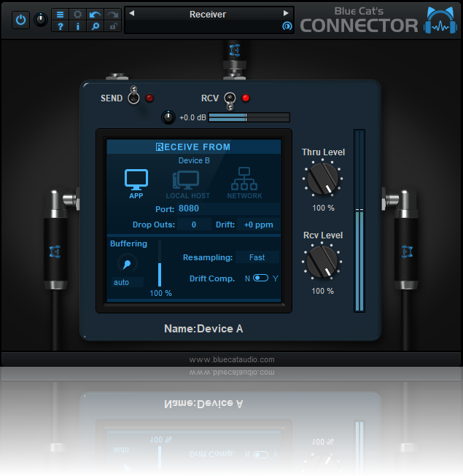
Task: Click the Thru Level 100 % value
Action: coord(323,208)
